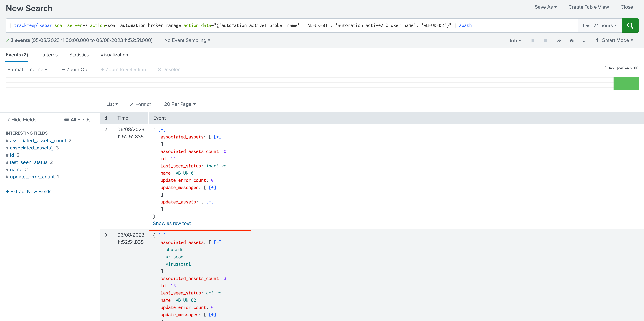
Task: Click the inactive status value
Action: point(216,166)
